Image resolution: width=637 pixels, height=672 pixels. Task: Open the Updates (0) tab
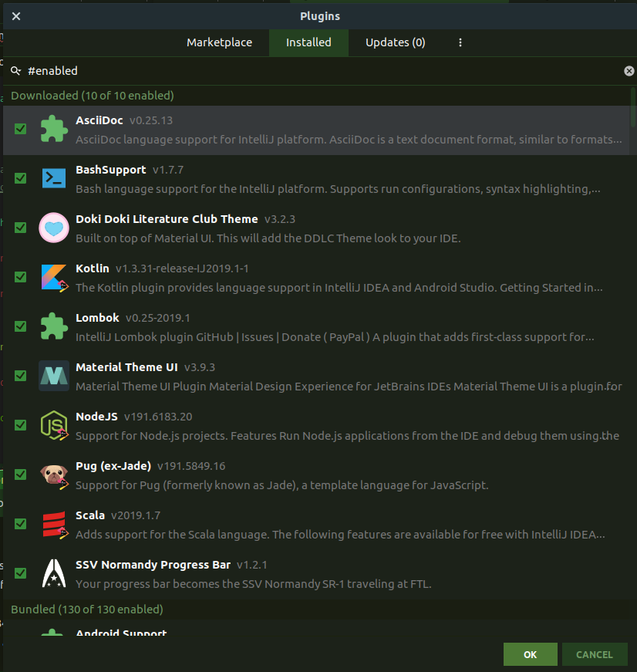[395, 42]
